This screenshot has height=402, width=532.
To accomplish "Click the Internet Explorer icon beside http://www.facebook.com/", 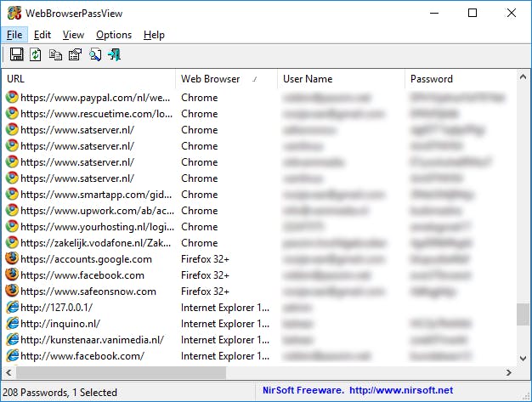I will pyautogui.click(x=12, y=356).
